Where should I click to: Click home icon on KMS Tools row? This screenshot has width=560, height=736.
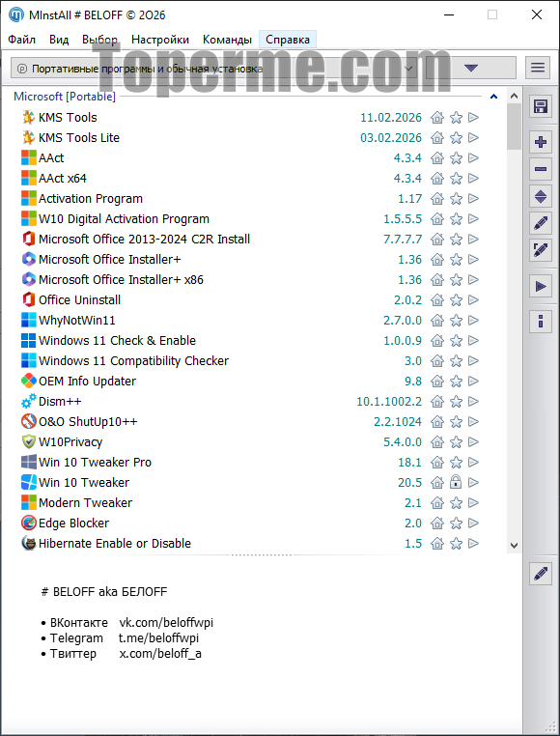tap(437, 117)
